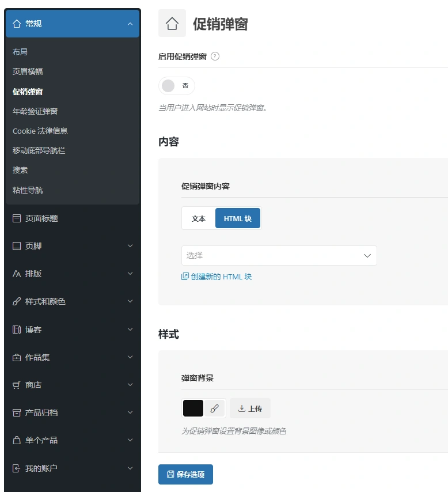Expand the 产品归档 section chevron

pos(130,412)
